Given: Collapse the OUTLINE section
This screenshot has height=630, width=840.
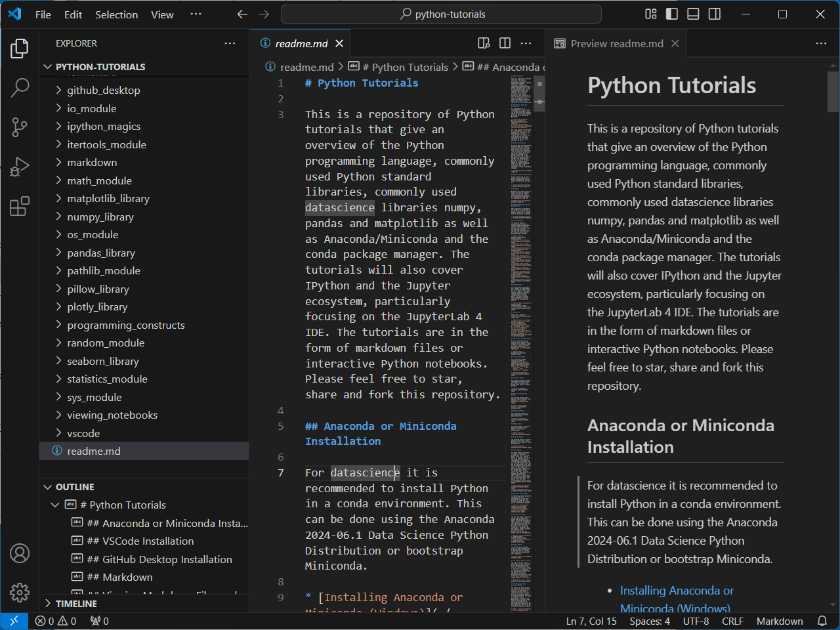Looking at the screenshot, I should (75, 487).
